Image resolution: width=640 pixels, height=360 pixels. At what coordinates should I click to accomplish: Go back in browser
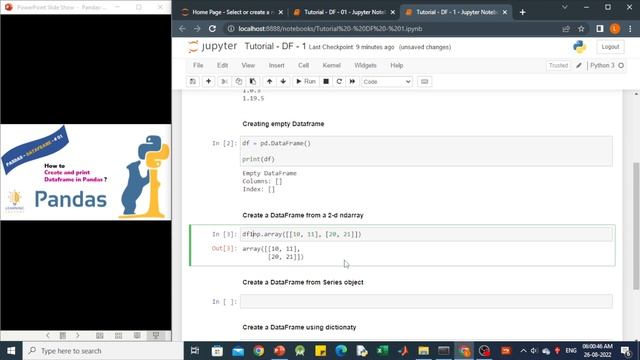click(x=182, y=29)
